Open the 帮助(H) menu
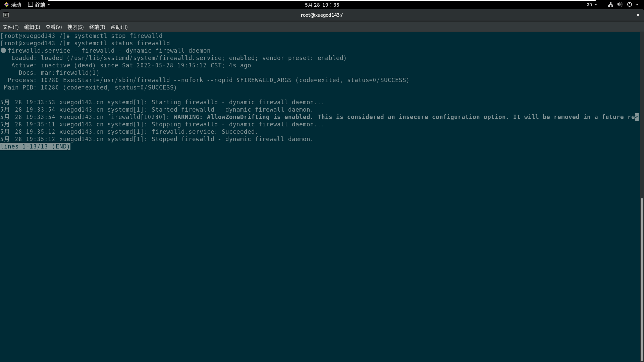 pyautogui.click(x=119, y=27)
